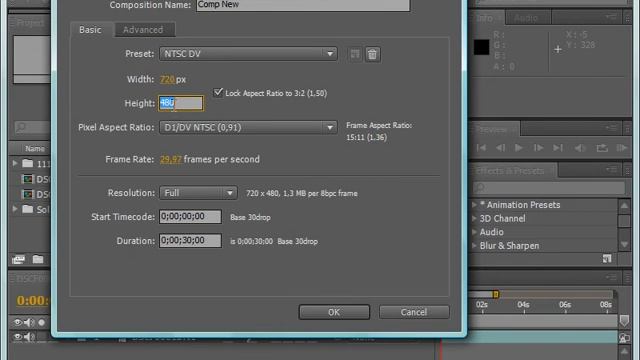This screenshot has height=360, width=640.
Task: Dismiss the dialog with Cancel button
Action: (414, 312)
